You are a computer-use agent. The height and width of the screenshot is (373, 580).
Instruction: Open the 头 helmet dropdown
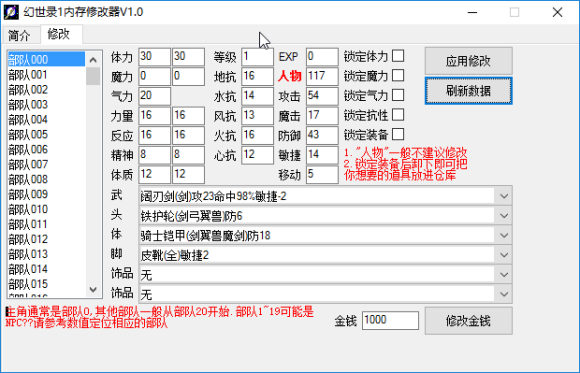[504, 216]
